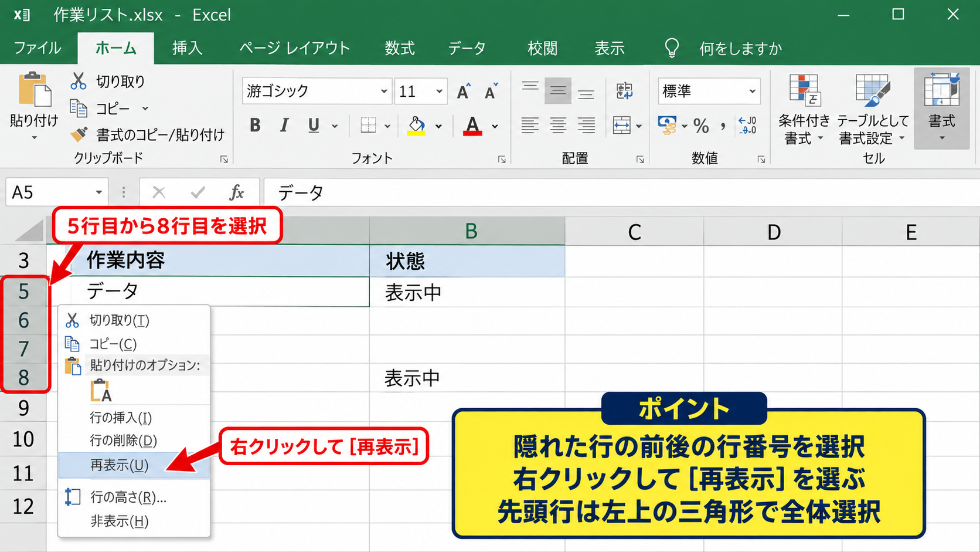Click the Copy (コピー) ribbon icon

tap(79, 108)
